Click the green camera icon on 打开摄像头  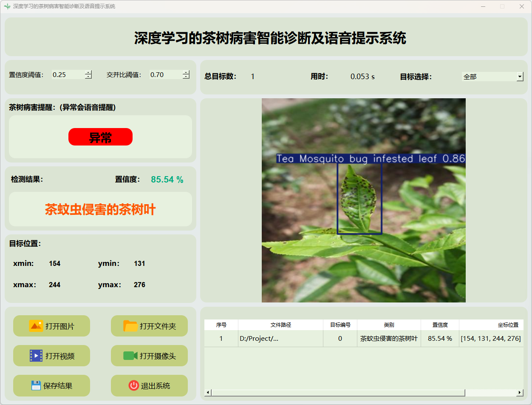130,356
